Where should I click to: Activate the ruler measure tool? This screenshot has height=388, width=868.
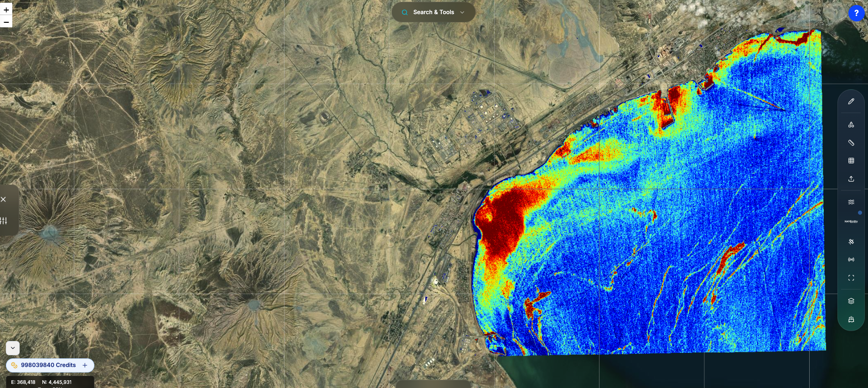(x=851, y=143)
